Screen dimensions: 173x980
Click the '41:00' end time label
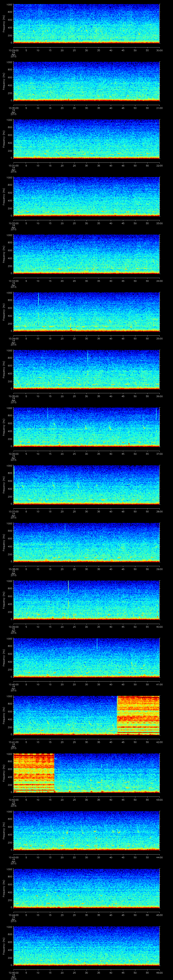(160, 684)
